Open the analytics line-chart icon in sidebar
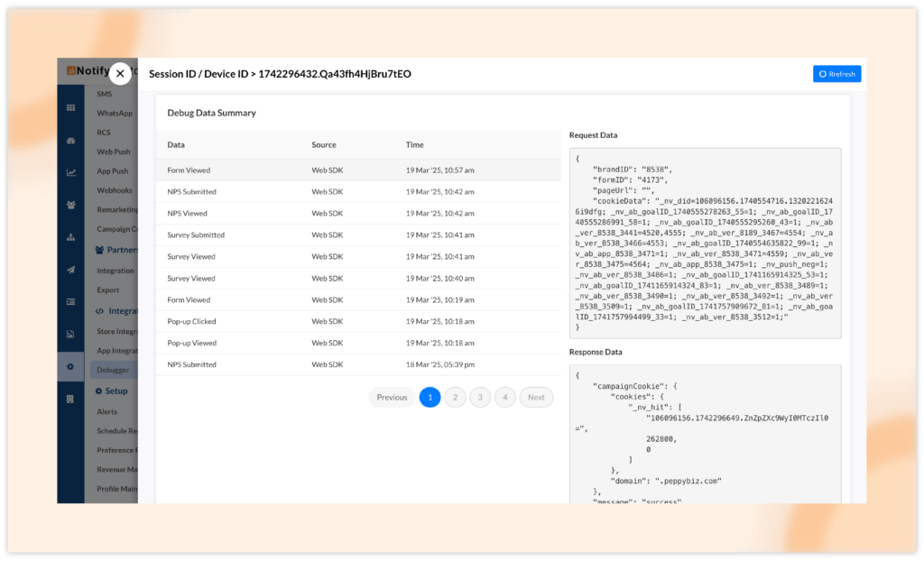This screenshot has width=924, height=561. [x=70, y=172]
